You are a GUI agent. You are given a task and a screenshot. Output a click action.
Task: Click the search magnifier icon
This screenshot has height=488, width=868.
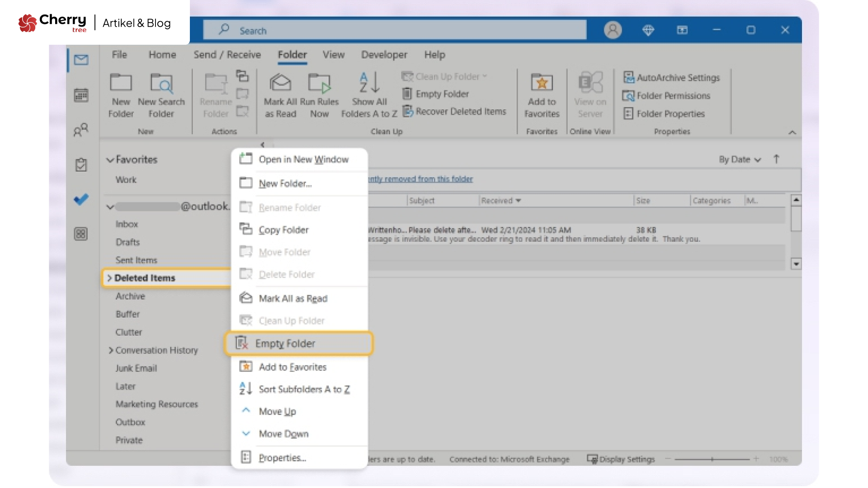point(224,30)
